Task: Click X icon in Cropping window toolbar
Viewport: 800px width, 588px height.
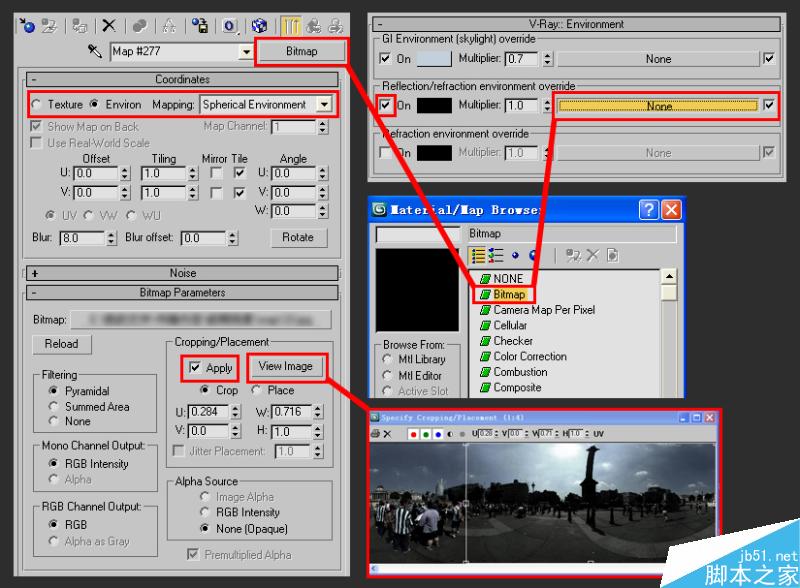Action: 387,434
